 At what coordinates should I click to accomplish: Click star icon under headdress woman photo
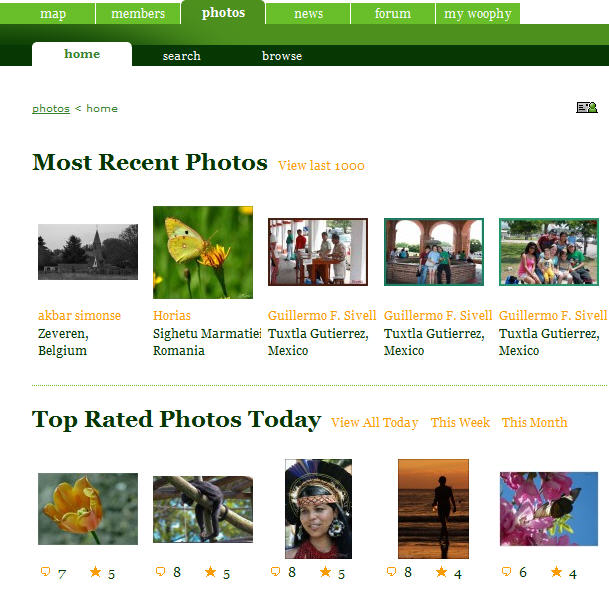point(325,572)
